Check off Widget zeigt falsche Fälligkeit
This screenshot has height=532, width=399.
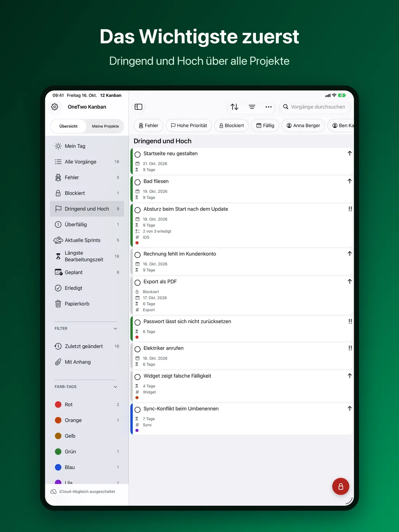(x=137, y=377)
